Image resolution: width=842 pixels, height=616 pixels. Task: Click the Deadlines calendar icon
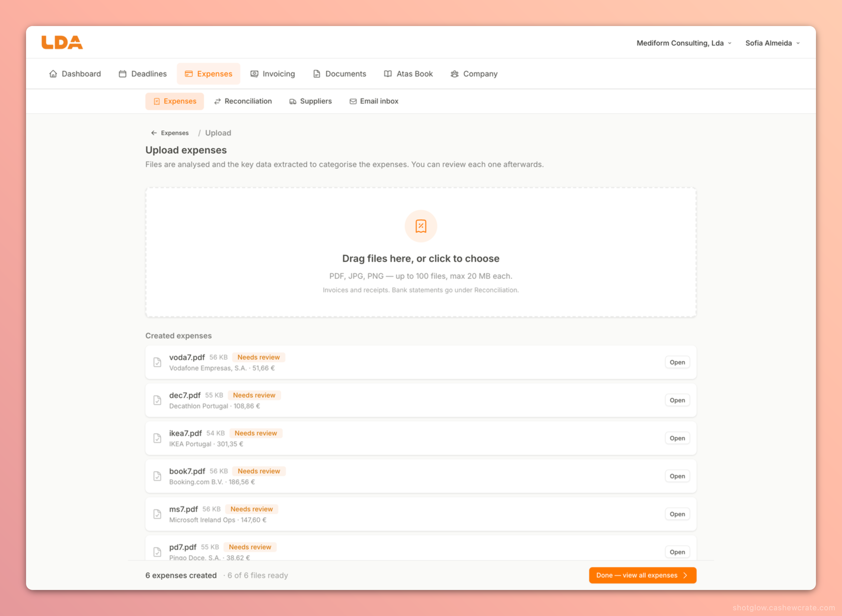[x=122, y=74]
